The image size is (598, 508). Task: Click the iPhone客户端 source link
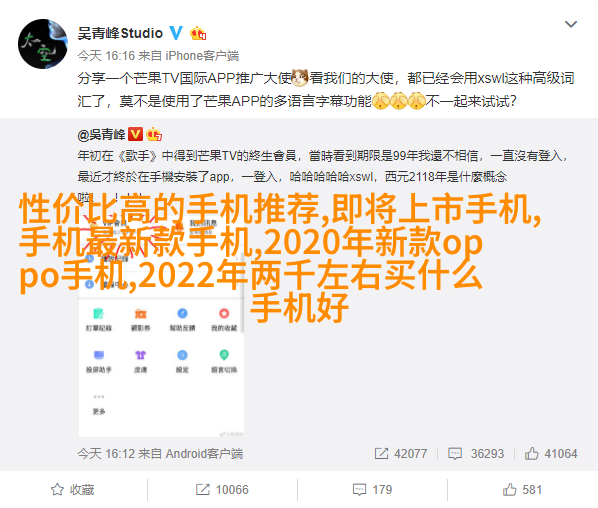[202, 56]
